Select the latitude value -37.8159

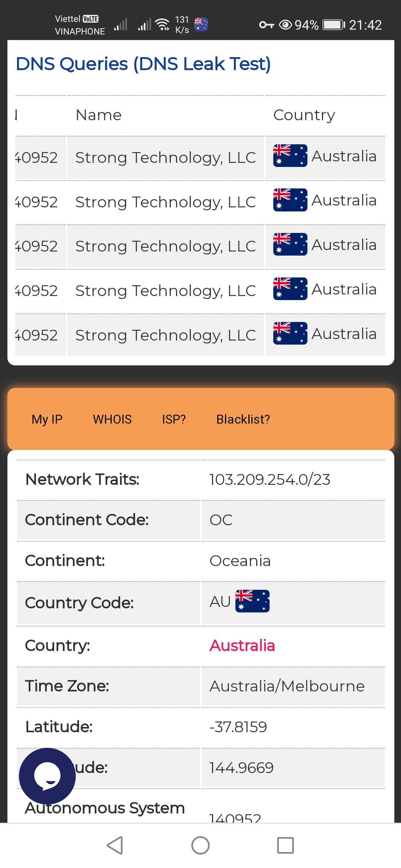(x=238, y=727)
